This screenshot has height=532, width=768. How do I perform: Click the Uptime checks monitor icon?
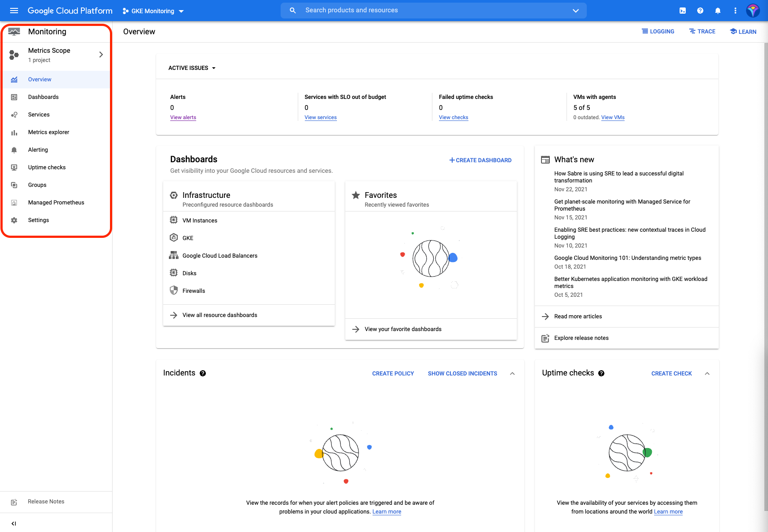pyautogui.click(x=14, y=168)
